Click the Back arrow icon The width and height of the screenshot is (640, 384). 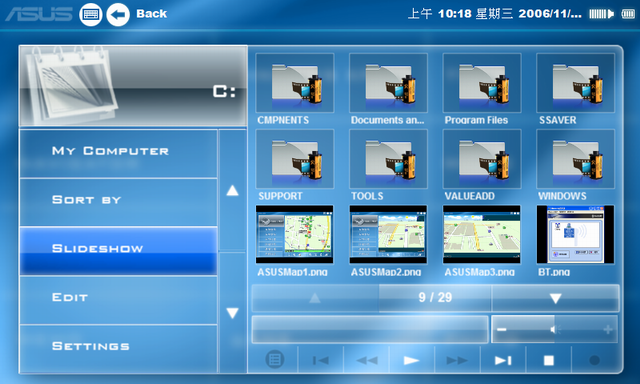click(118, 15)
